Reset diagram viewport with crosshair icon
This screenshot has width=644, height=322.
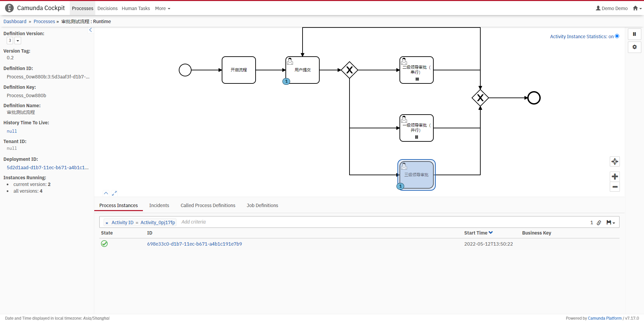pyautogui.click(x=614, y=162)
